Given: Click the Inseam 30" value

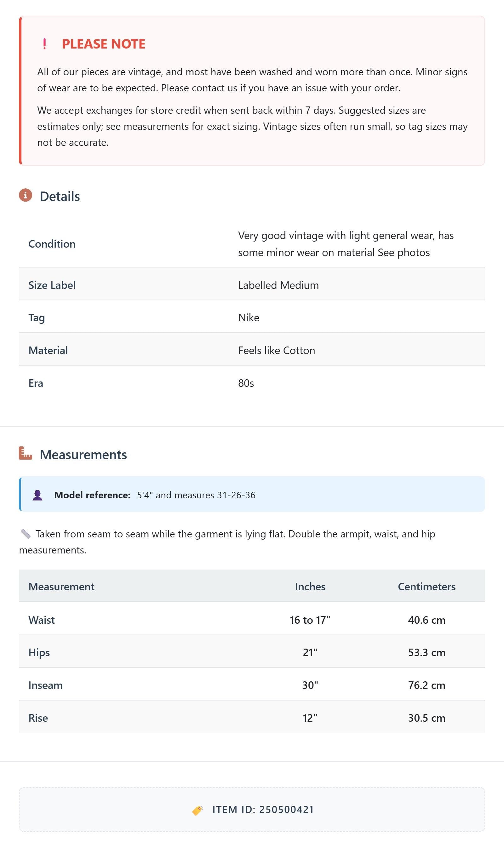Looking at the screenshot, I should (310, 685).
